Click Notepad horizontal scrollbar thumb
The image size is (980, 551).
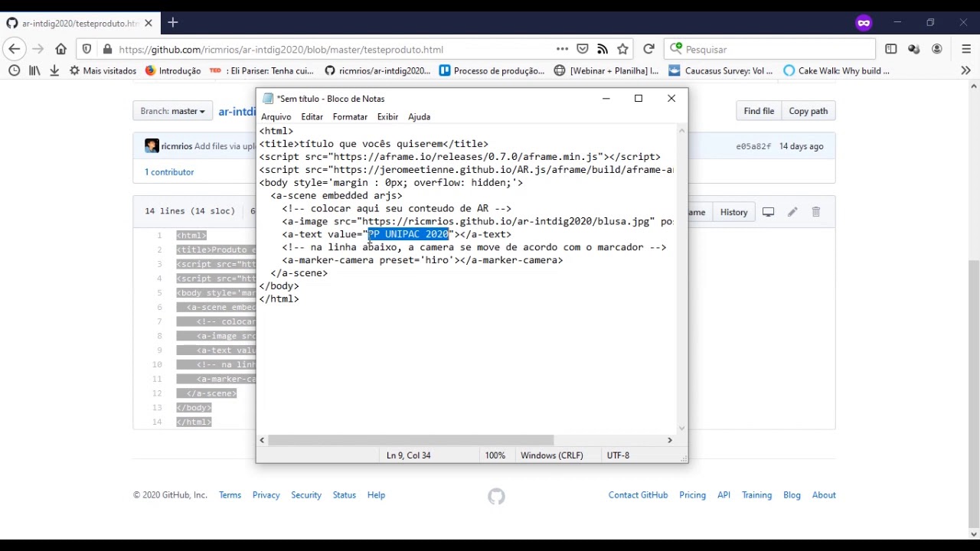410,440
